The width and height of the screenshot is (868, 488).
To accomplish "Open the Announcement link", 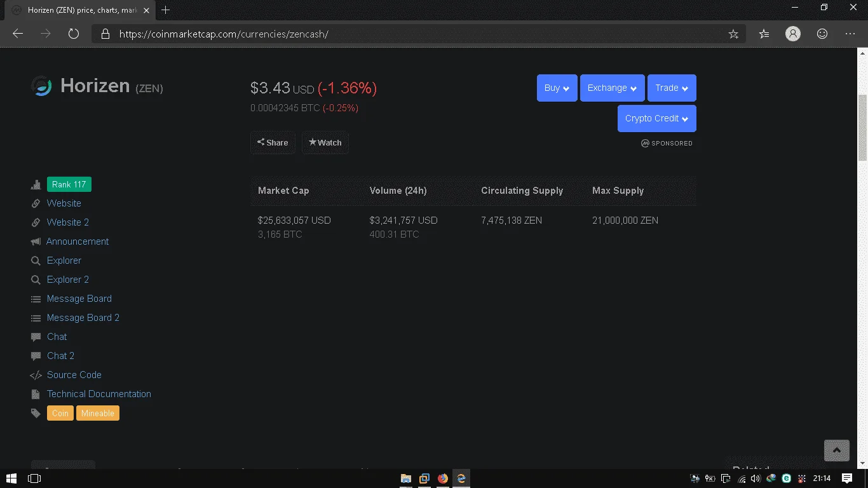I will [x=78, y=241].
